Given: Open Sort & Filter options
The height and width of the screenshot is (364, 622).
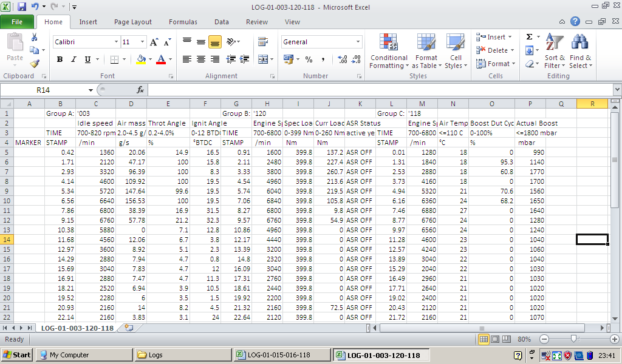Looking at the screenshot, I should 555,51.
